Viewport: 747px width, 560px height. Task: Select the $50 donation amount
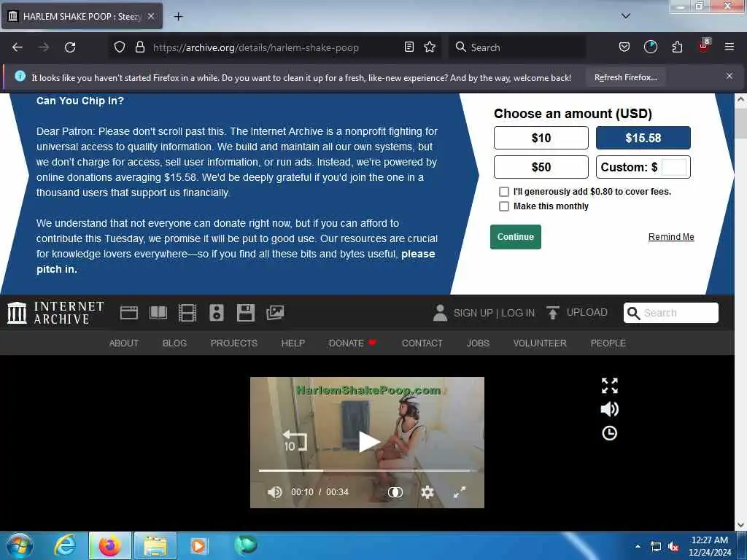point(541,167)
